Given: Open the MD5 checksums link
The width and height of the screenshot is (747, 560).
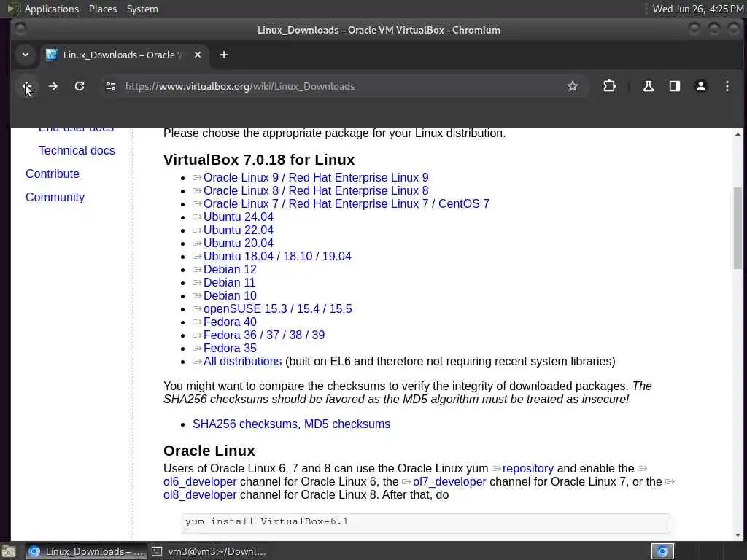Looking at the screenshot, I should (x=347, y=424).
